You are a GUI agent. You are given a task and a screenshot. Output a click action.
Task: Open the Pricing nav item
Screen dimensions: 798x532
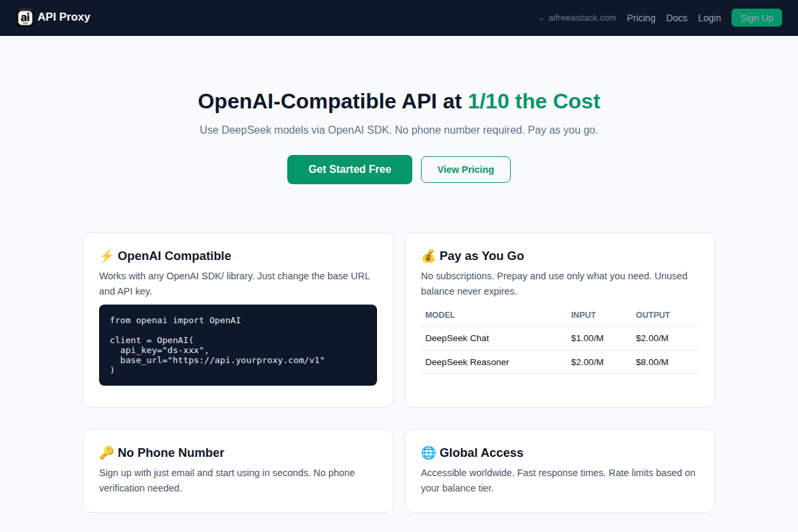(641, 18)
